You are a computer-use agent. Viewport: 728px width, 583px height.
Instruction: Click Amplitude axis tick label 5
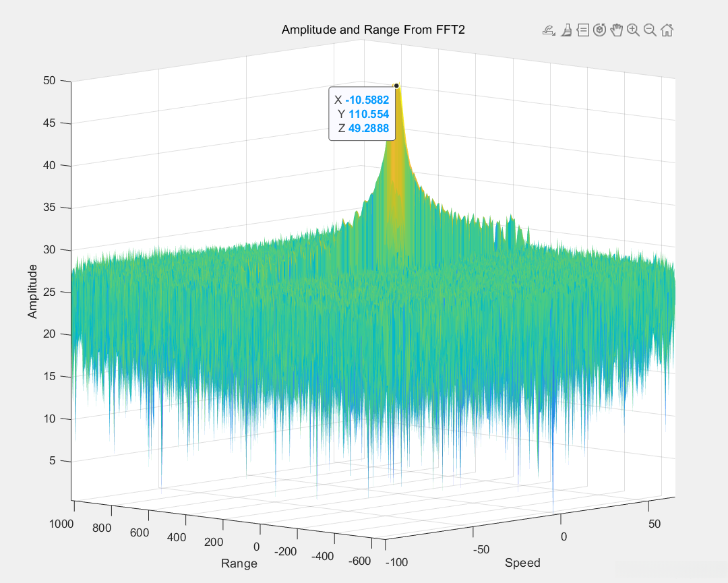(53, 460)
